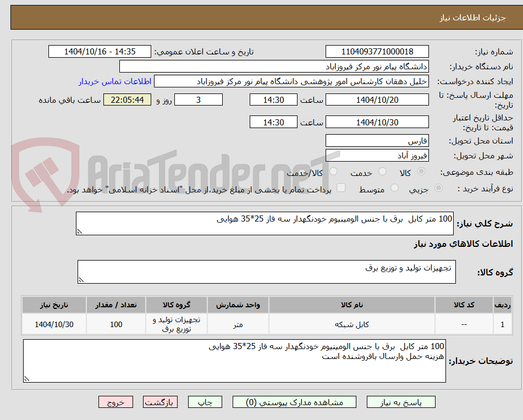This screenshot has width=523, height=420.
Task: Open 'اطلاعات تماس خریدار' contact link
Action: (115, 82)
